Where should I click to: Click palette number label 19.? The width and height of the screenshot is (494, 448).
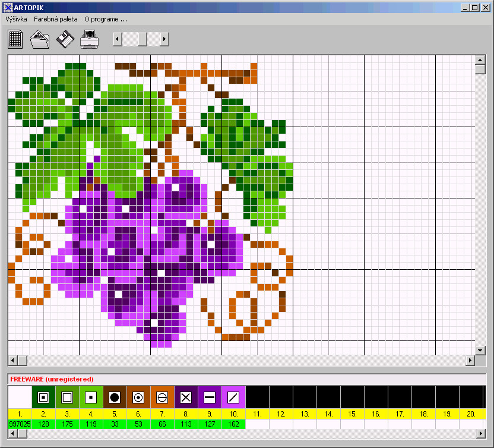[447, 414]
